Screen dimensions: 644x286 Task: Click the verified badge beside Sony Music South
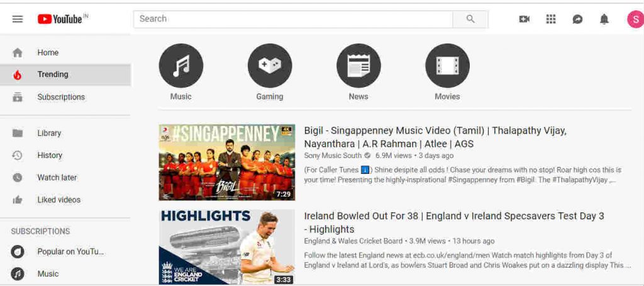pyautogui.click(x=367, y=156)
